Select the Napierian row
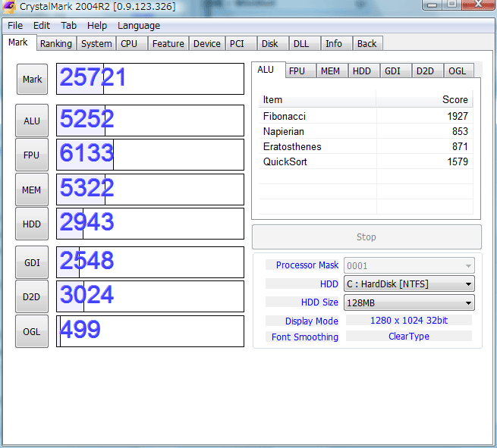 click(x=366, y=131)
